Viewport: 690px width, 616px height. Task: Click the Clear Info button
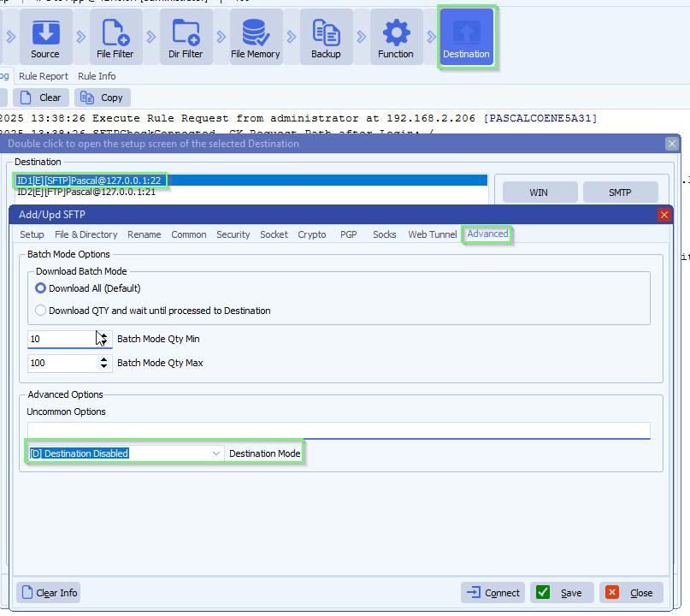coord(49,593)
